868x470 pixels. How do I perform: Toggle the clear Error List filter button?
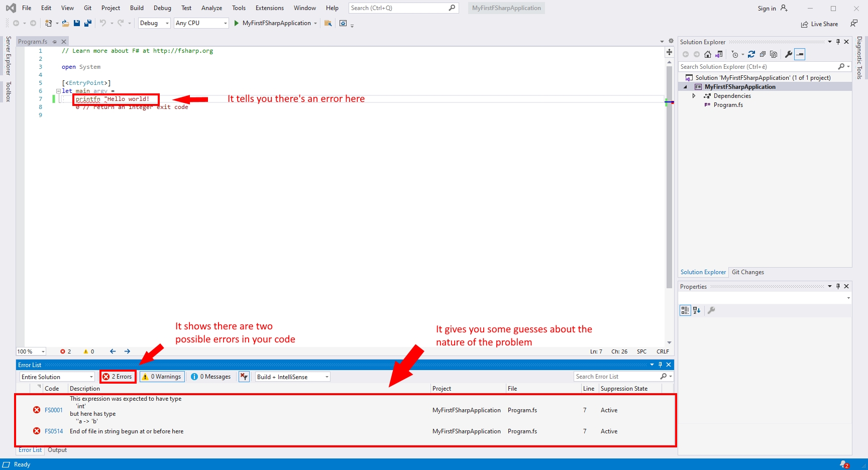(244, 377)
